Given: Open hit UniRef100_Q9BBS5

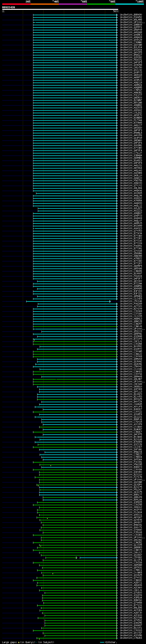Looking at the screenshot, I should pos(131,25).
